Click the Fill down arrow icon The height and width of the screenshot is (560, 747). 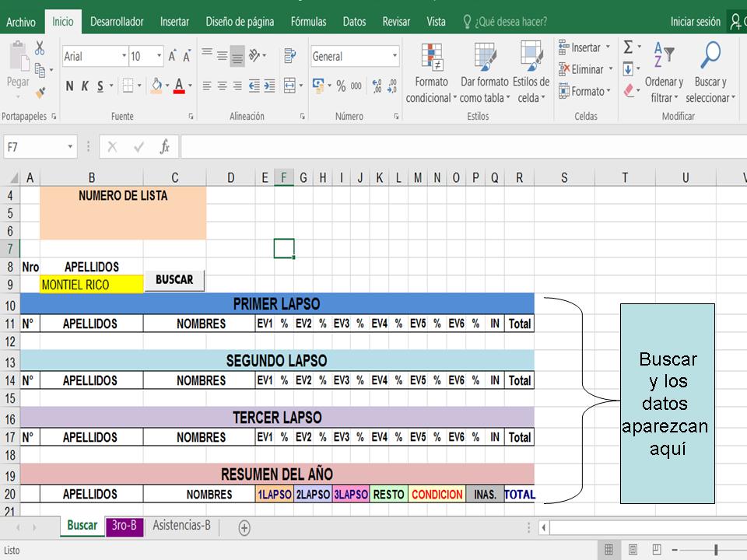(x=628, y=69)
